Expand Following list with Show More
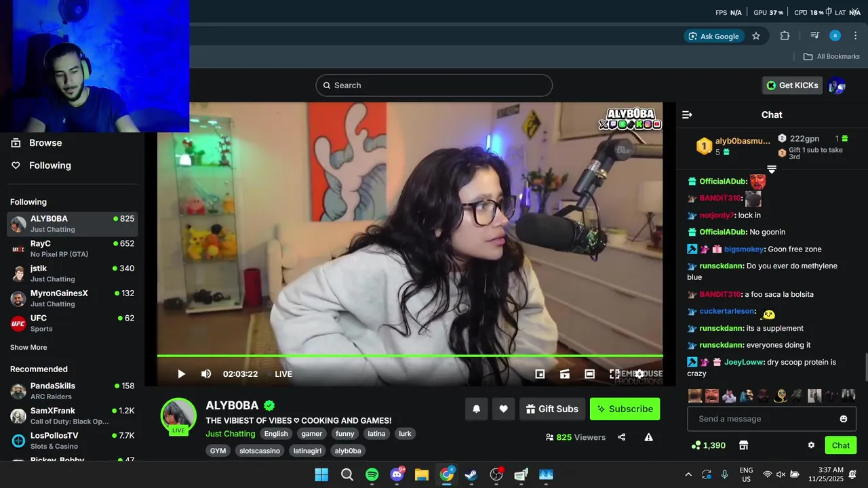The width and height of the screenshot is (868, 488). point(28,348)
